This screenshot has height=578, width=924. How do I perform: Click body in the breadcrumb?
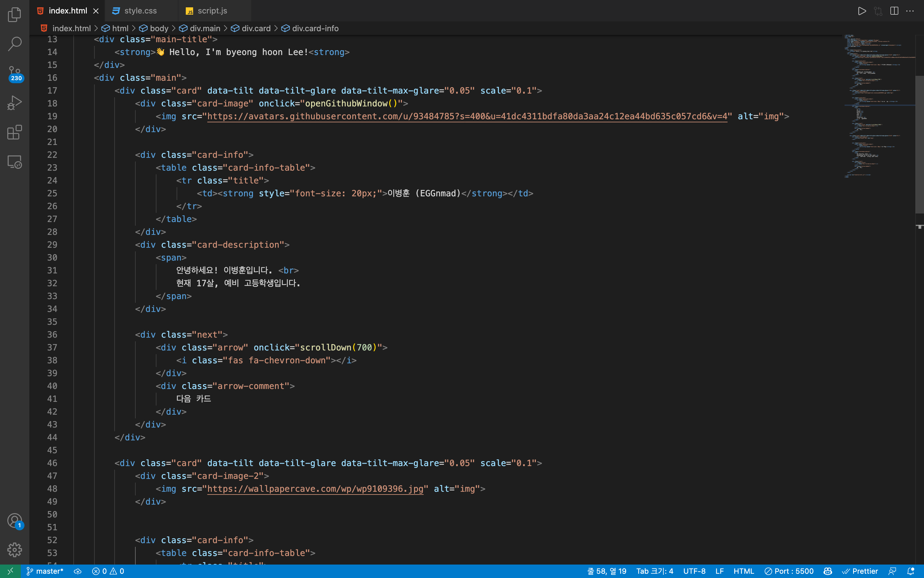click(x=159, y=28)
